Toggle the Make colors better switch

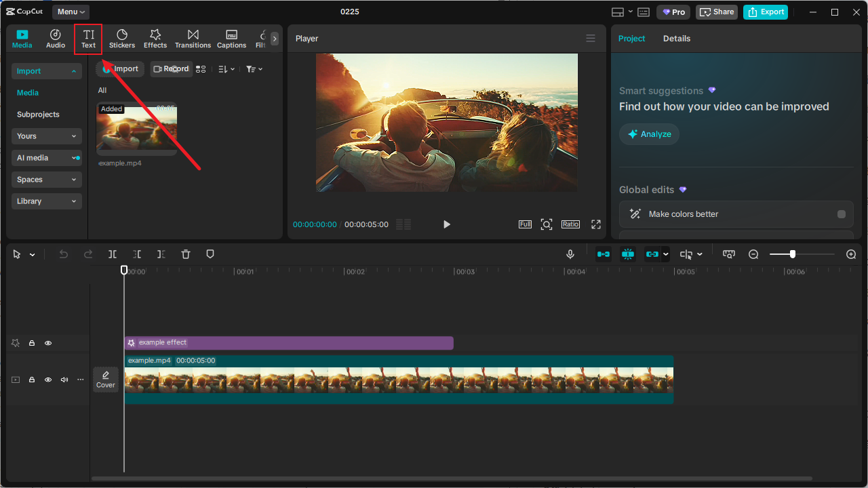842,213
